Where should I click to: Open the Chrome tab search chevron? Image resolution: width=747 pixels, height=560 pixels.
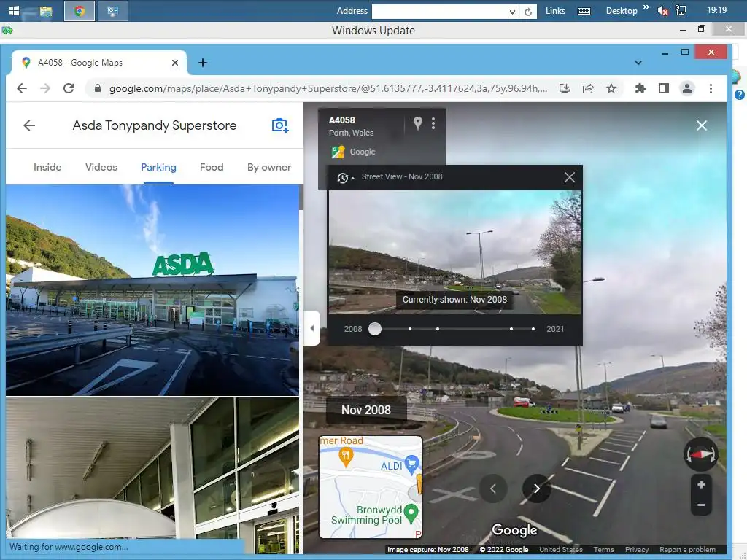[638, 63]
